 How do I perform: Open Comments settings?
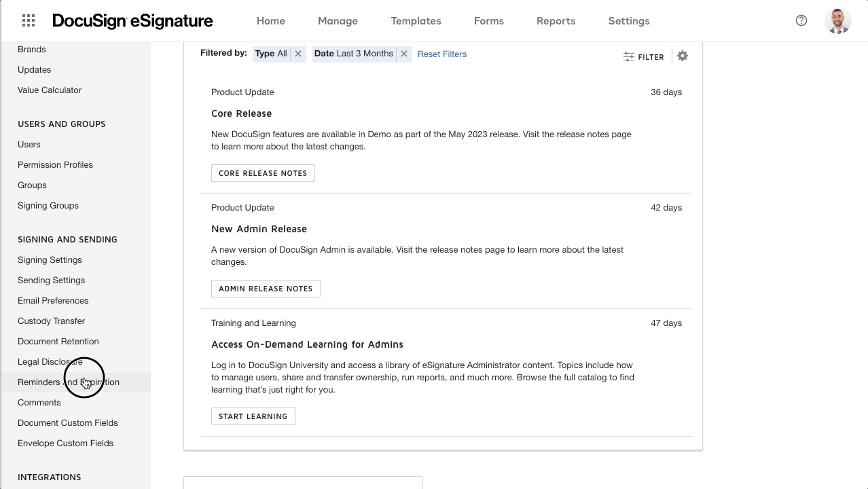coord(39,403)
